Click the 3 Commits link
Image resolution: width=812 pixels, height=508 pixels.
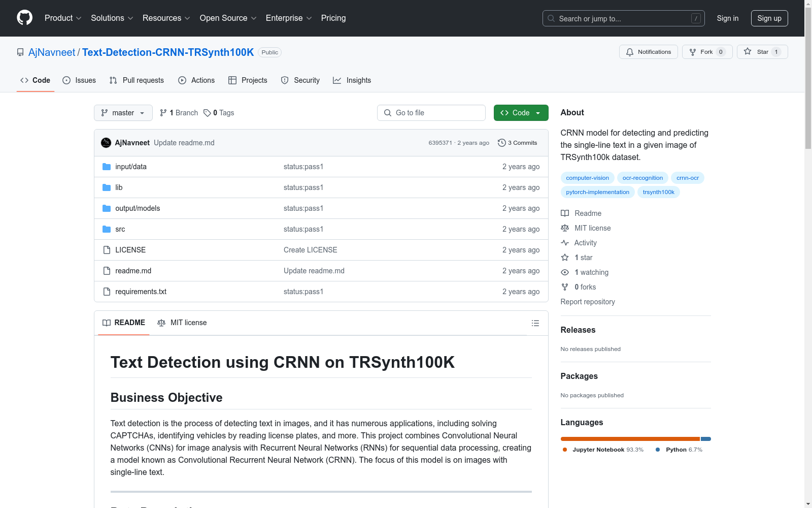518,143
